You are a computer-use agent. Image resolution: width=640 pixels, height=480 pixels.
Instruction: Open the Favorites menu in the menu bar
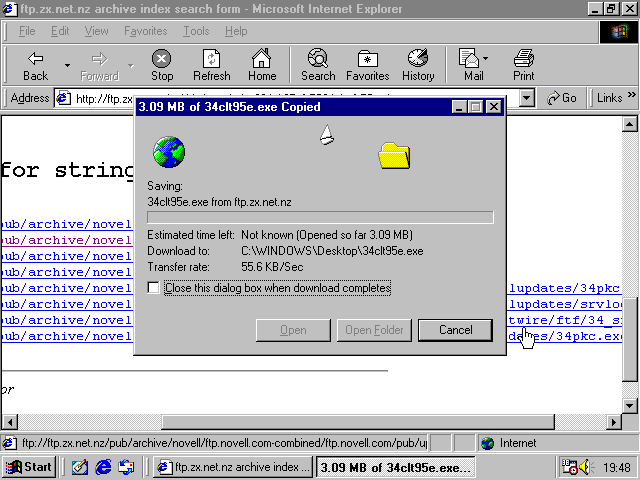click(145, 31)
